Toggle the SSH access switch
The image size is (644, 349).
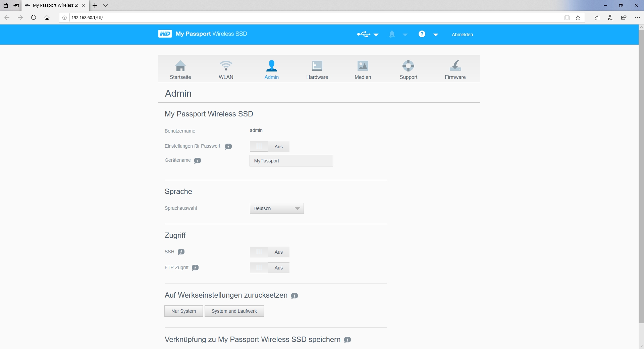270,252
